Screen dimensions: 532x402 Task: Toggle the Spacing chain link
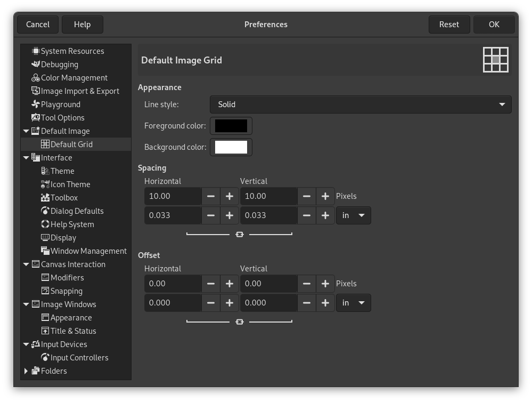point(240,234)
